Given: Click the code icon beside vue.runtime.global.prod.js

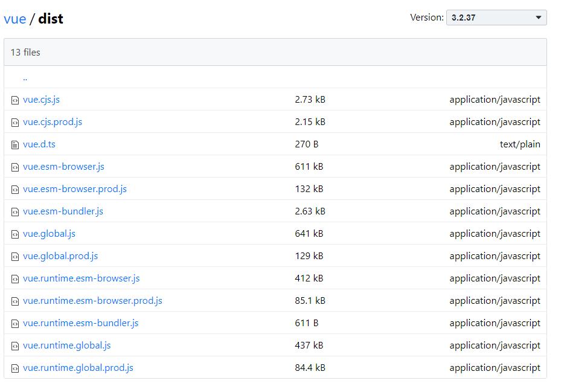Looking at the screenshot, I should pyautogui.click(x=15, y=368).
